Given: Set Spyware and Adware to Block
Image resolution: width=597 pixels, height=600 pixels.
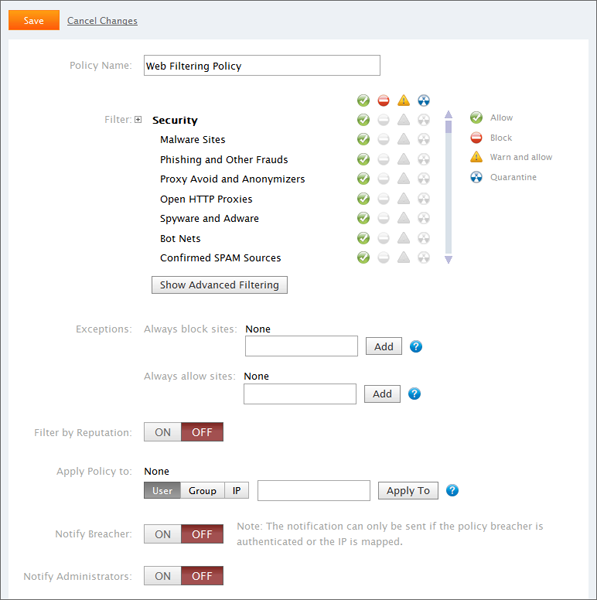Looking at the screenshot, I should coord(383,218).
